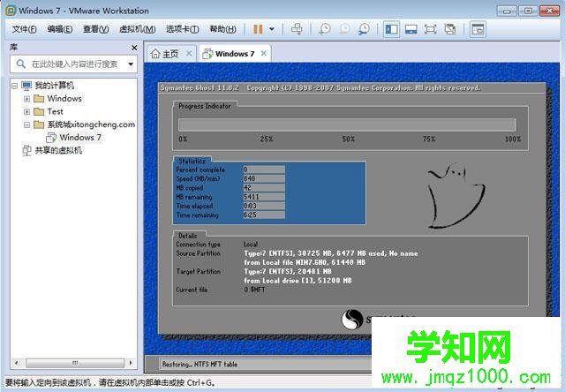Expand the Test folder node
Image resolution: width=565 pixels, height=392 pixels.
[27, 112]
